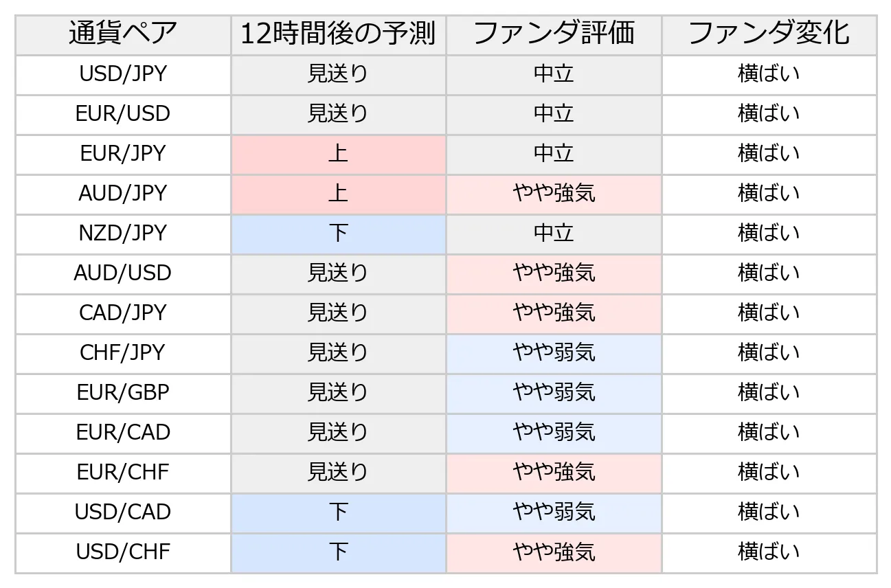This screenshot has height=588, width=891.
Task: Click the 上 prediction cell for EUR/JPY
Action: (339, 155)
